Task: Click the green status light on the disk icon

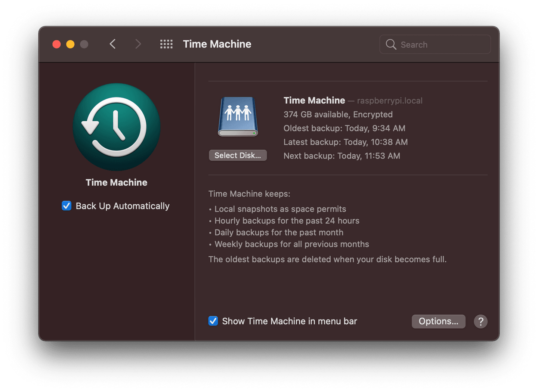Action: point(254,133)
